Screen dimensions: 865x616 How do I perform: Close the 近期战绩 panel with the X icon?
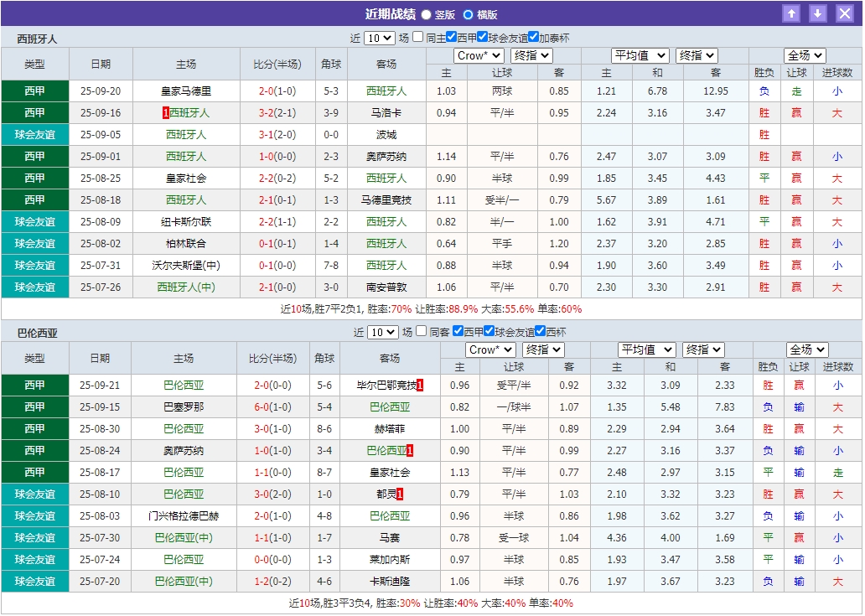point(845,13)
